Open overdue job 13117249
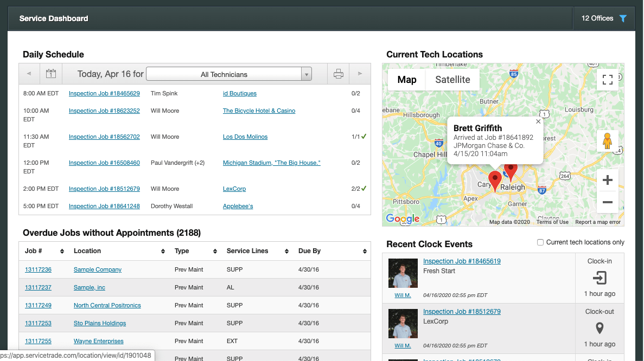This screenshot has height=361, width=644. (x=38, y=305)
